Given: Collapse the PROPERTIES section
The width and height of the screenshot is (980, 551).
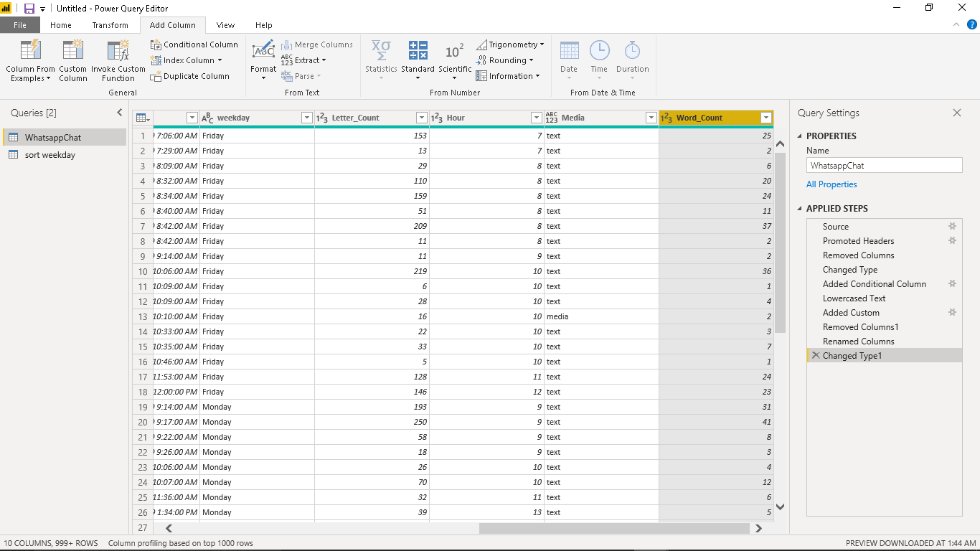Looking at the screenshot, I should 801,136.
